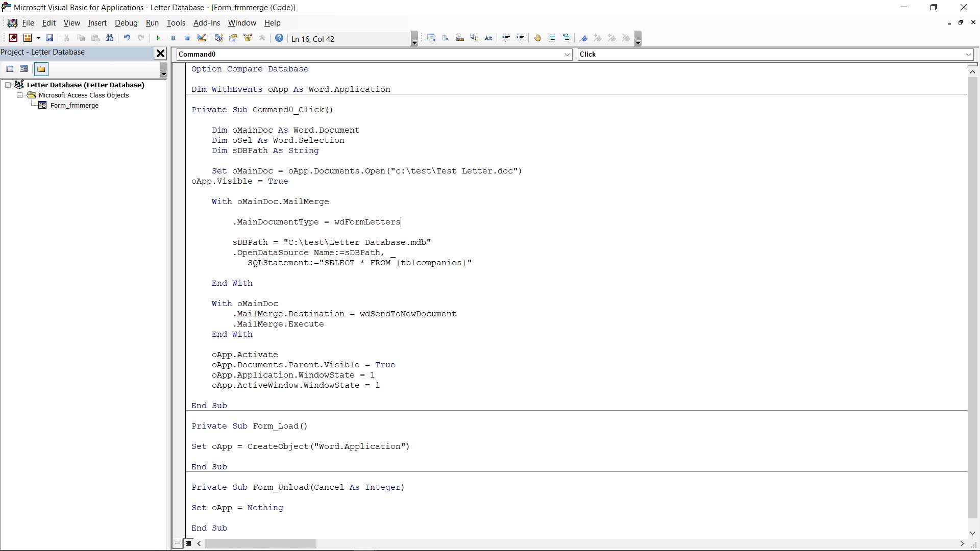Open the Object Browser icon
This screenshot has height=551, width=980.
coord(248,38)
